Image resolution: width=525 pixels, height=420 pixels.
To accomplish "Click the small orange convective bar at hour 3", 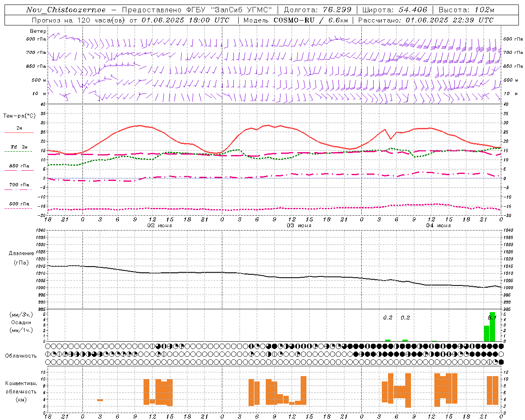I will pos(100,400).
